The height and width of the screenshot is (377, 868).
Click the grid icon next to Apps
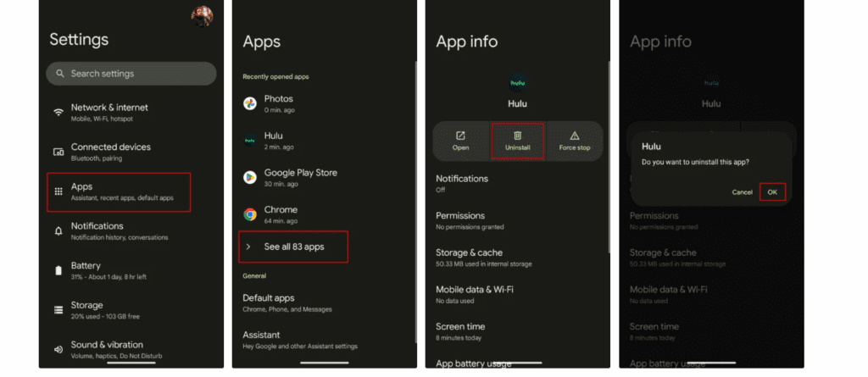(x=58, y=191)
